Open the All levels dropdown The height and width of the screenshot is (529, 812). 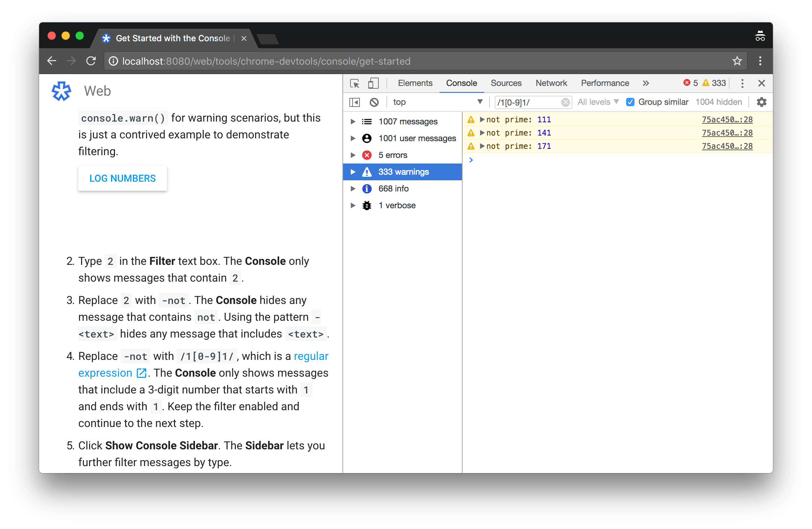(597, 102)
